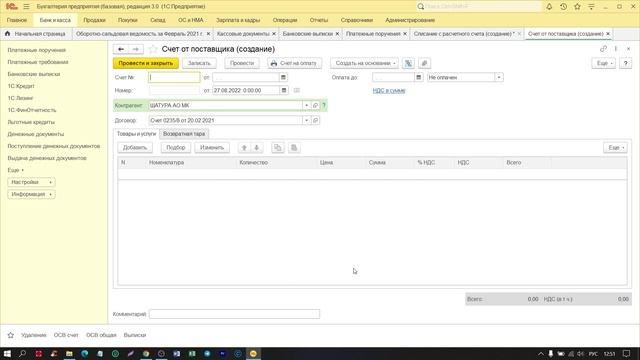Viewport: 640px width, 360px height.
Task: Copy row icon in table toolbar
Action: tap(278, 147)
